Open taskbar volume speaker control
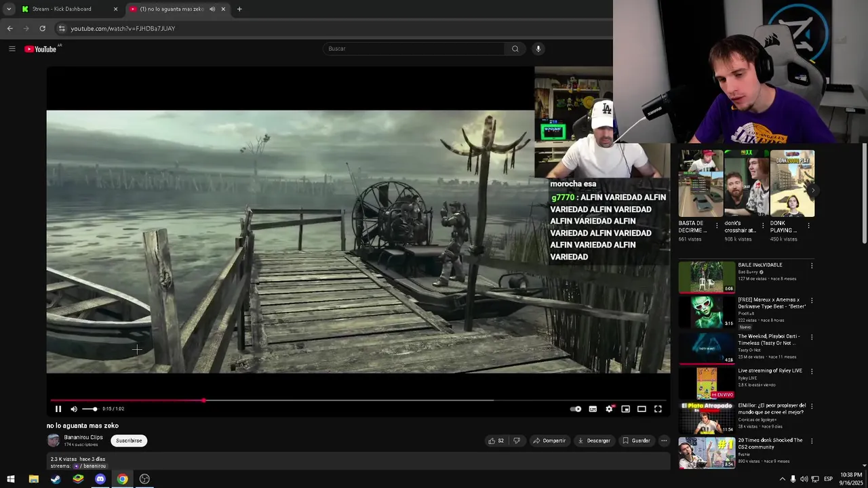The width and height of the screenshot is (868, 488). [804, 479]
